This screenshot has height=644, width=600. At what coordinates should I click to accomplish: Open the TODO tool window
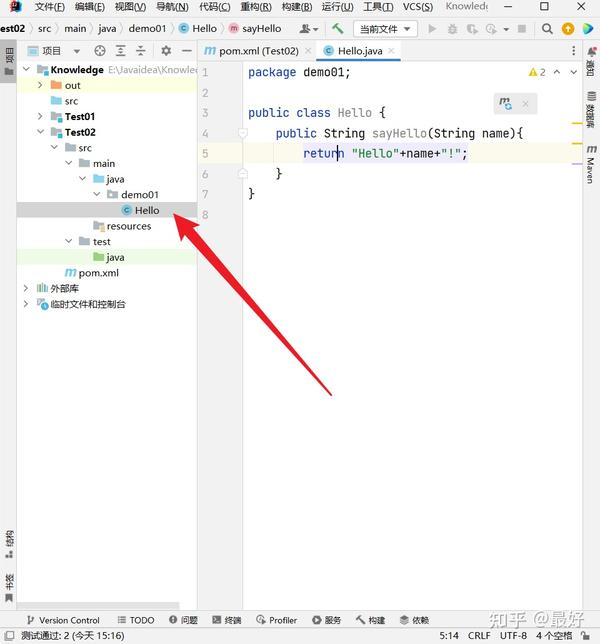click(136, 620)
